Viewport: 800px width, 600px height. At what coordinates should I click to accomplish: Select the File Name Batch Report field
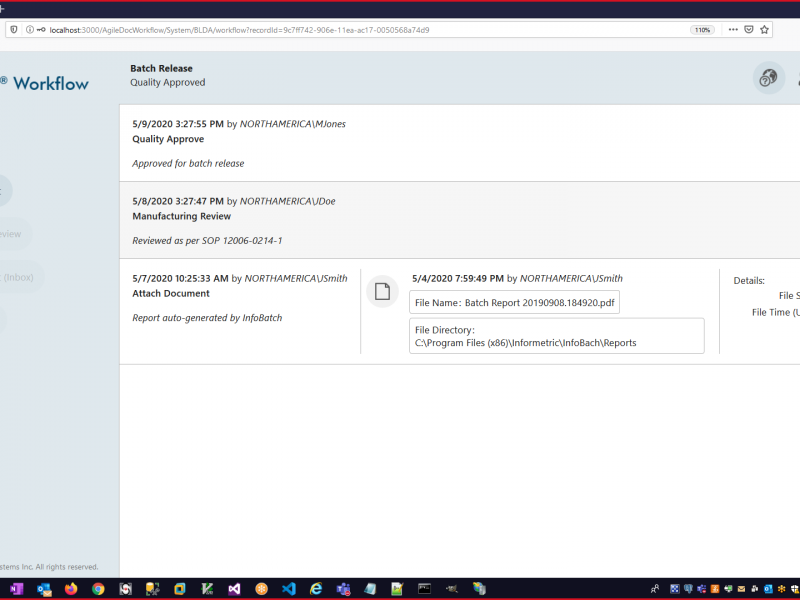point(514,302)
